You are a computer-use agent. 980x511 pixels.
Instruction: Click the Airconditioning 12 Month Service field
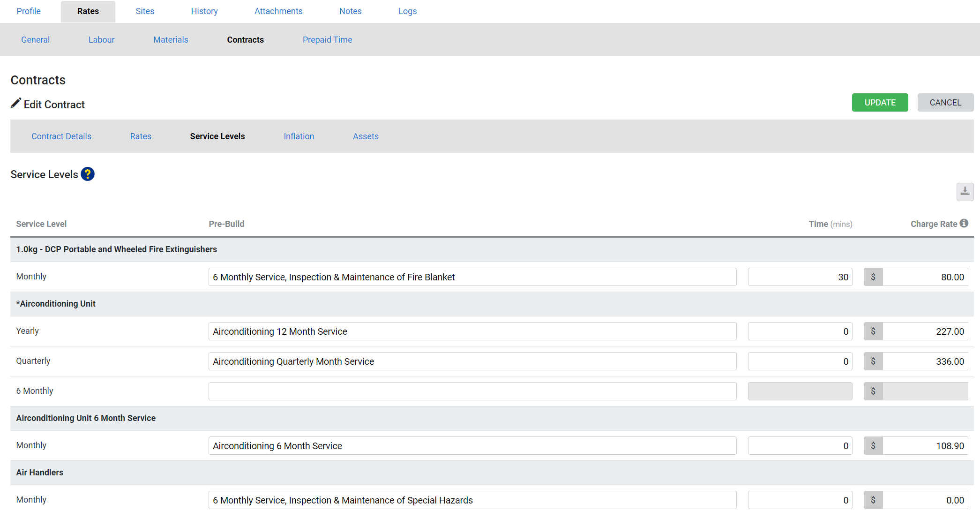click(x=472, y=331)
